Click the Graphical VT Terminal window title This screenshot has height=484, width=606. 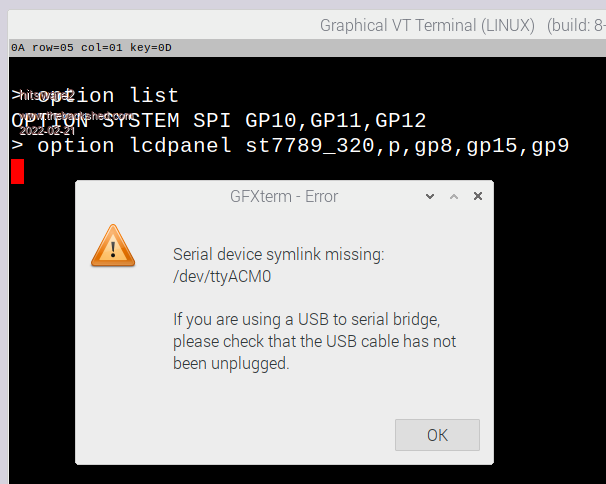click(x=427, y=25)
